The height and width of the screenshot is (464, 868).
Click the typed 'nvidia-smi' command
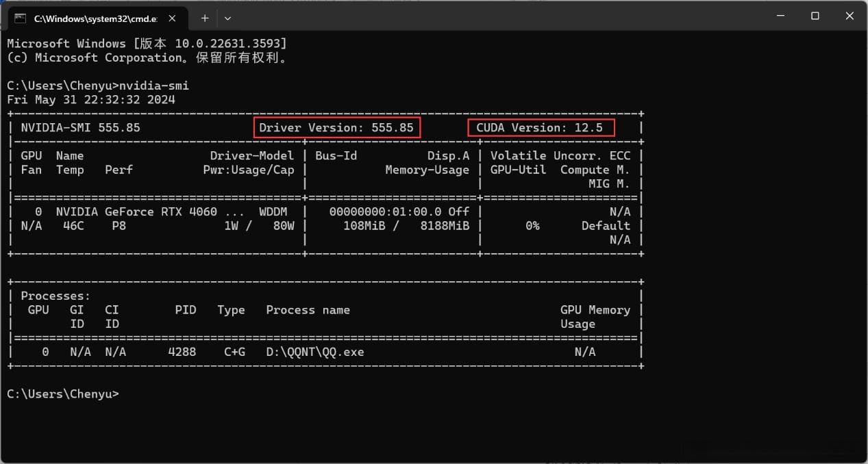tap(153, 86)
